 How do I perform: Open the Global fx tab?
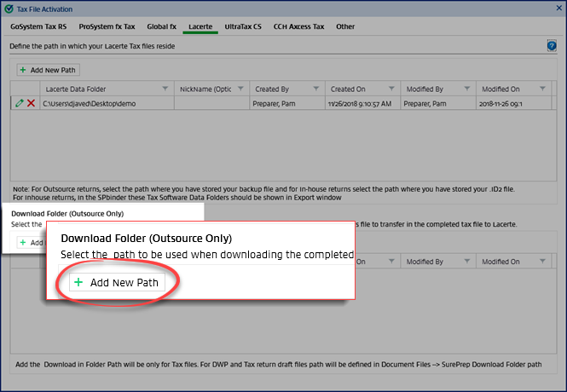click(162, 26)
